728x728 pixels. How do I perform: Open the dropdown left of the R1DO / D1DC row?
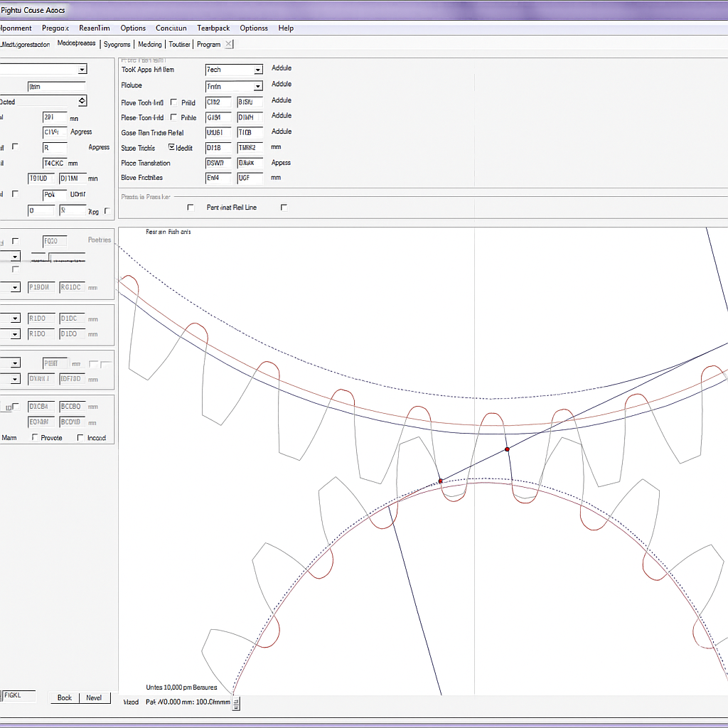tap(16, 318)
